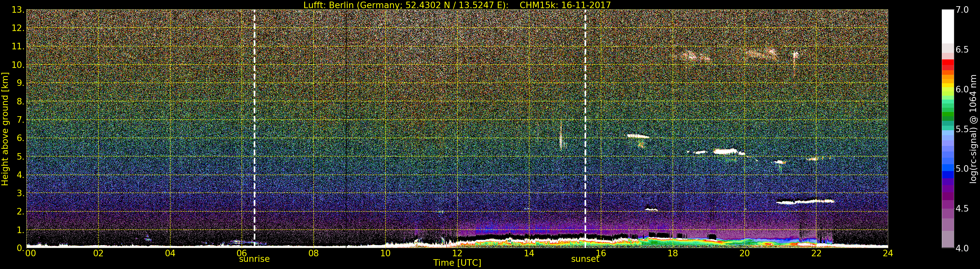Click the white cloud layer near 6 km at 17 UTC

coord(638,136)
